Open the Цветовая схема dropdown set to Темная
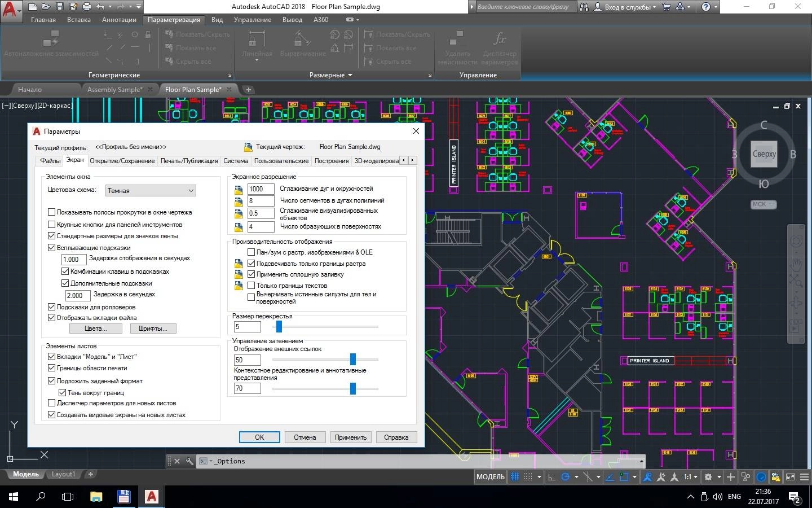The image size is (812, 508). pyautogui.click(x=151, y=191)
